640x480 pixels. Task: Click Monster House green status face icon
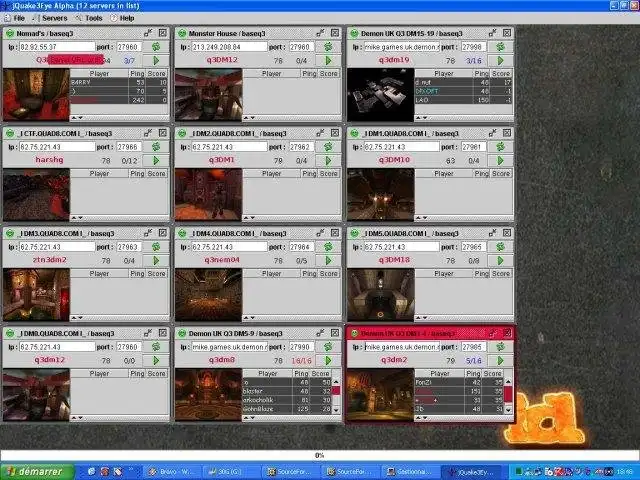click(x=182, y=33)
